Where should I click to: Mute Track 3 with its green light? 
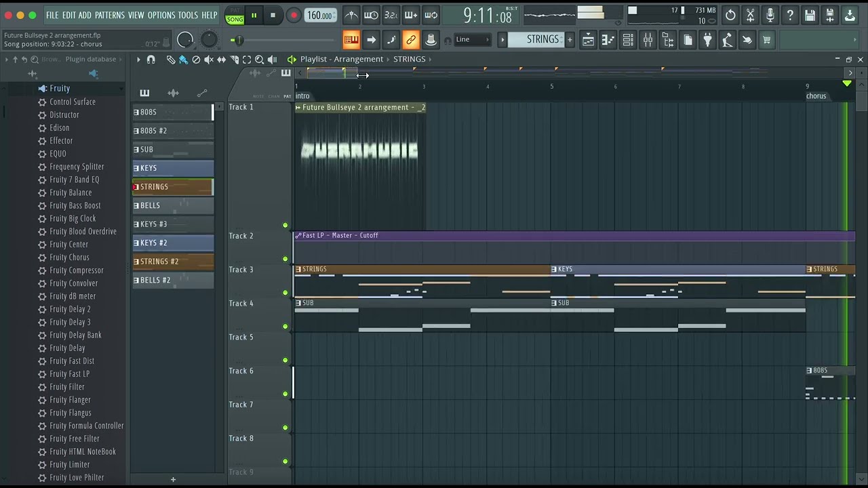(x=285, y=293)
